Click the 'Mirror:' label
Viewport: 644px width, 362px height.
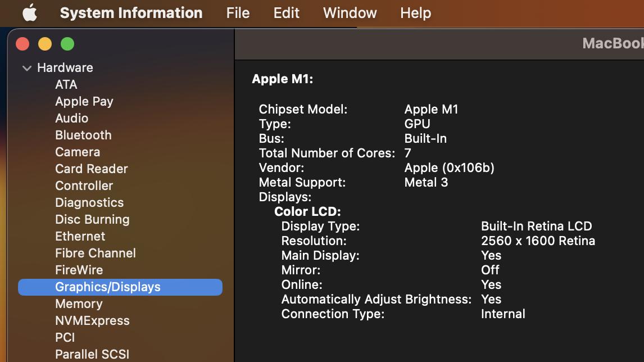[301, 270]
